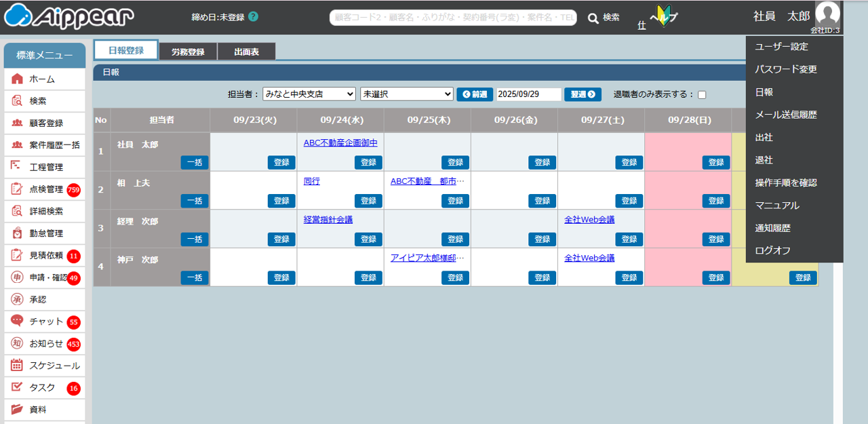Open the customer registration (顧客登録) icon

point(17,123)
